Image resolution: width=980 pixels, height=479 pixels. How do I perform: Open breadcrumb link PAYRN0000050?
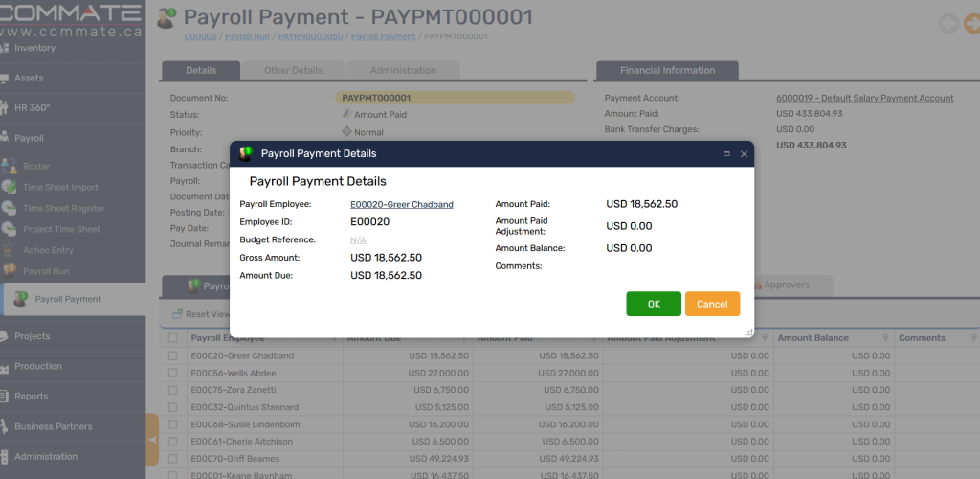point(311,37)
